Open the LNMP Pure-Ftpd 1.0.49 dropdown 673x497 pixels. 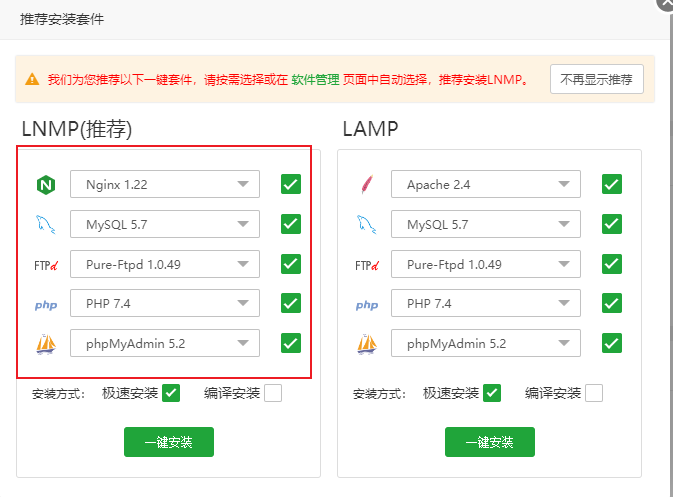coord(165,264)
